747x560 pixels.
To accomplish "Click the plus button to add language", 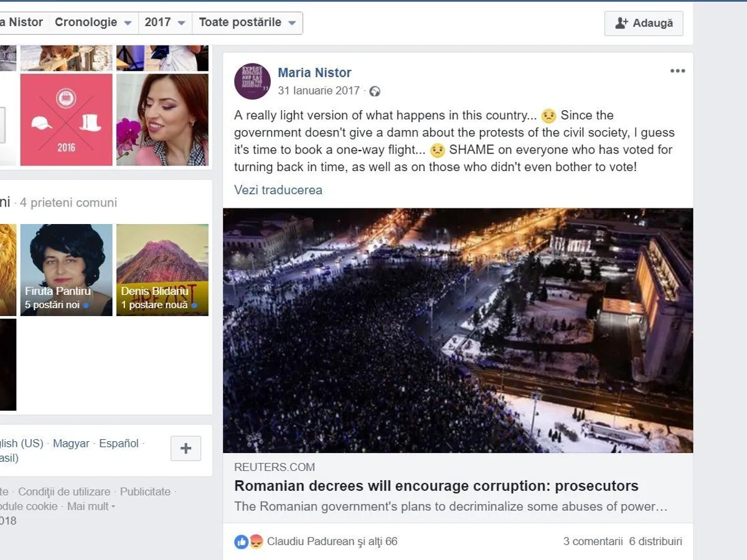I will (186, 449).
